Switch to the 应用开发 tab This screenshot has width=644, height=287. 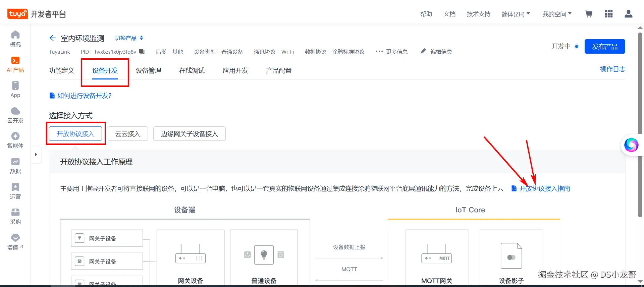click(235, 70)
